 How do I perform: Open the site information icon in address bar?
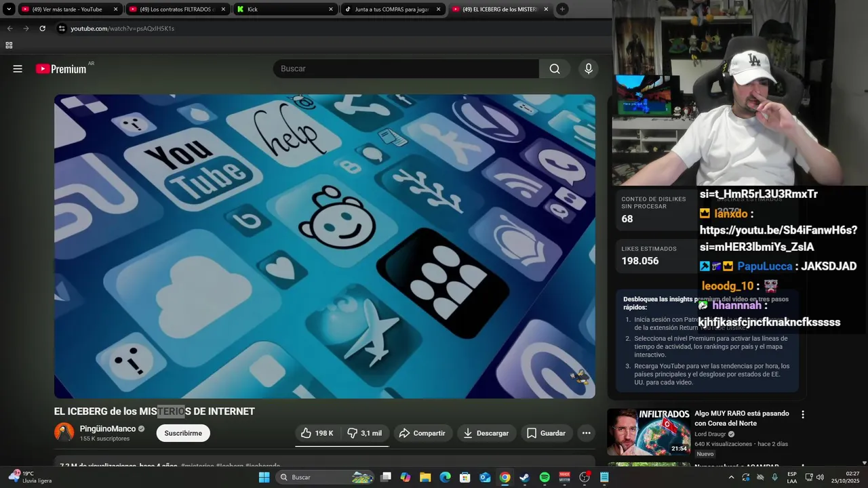click(62, 28)
